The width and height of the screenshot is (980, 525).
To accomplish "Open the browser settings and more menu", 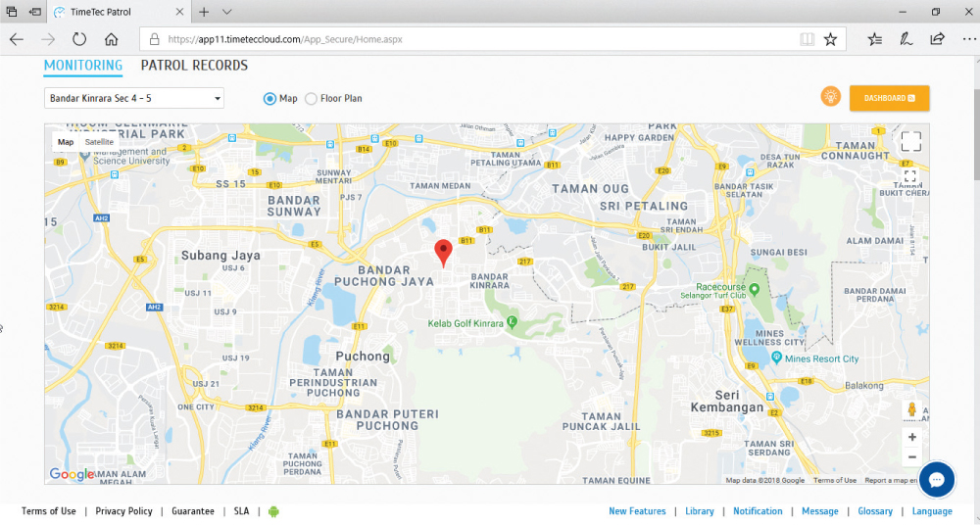I will 969,39.
